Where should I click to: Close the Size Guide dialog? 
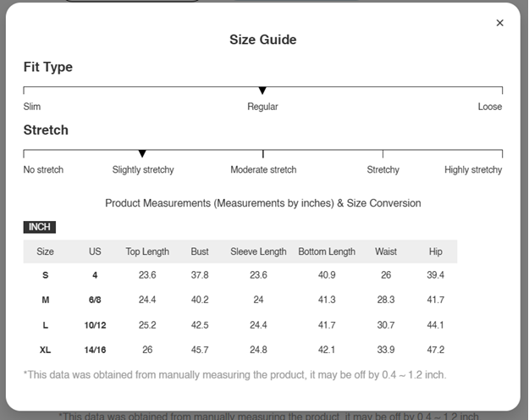point(499,23)
